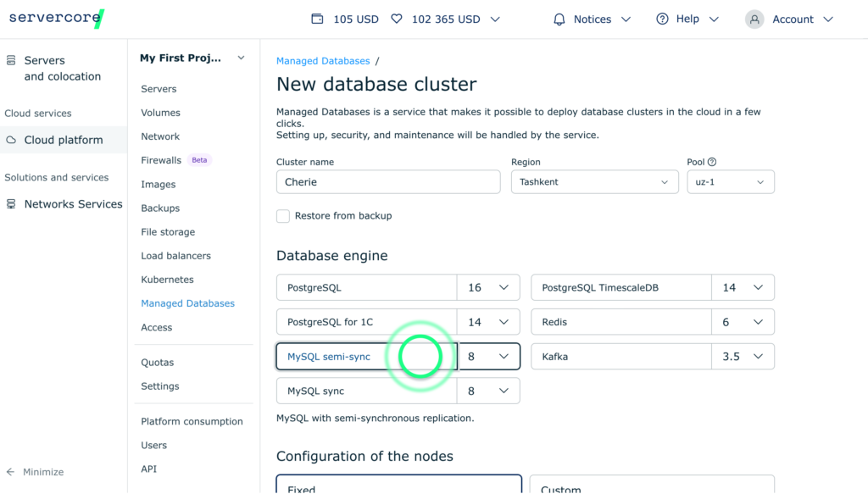This screenshot has height=494, width=868.
Task: Expand the My First Proj project selector
Action: [240, 58]
